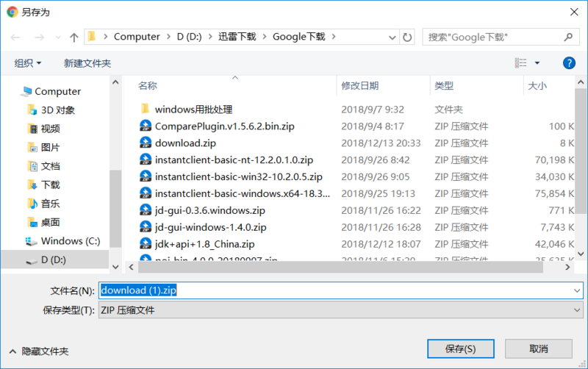Click the search magnifier icon

(568, 37)
